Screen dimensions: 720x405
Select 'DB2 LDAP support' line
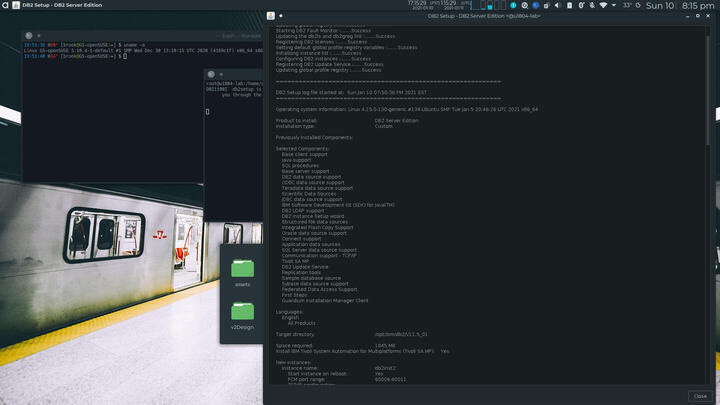[x=303, y=210]
